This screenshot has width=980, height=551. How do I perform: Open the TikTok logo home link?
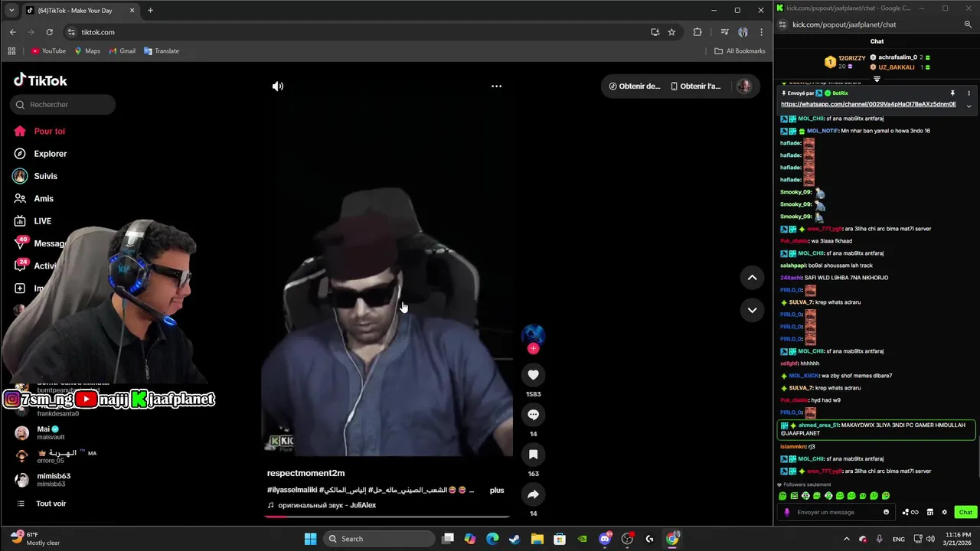coord(41,80)
